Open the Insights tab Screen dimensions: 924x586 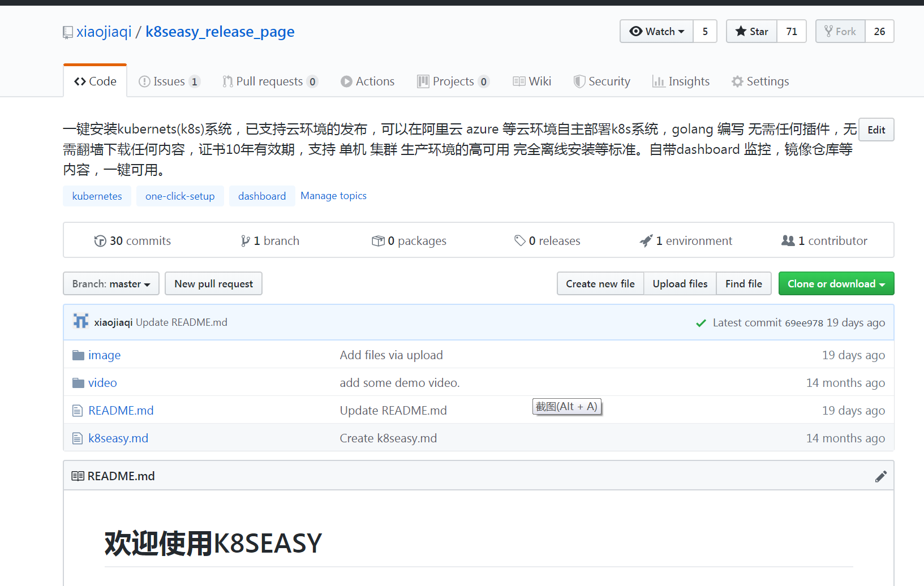pos(681,81)
